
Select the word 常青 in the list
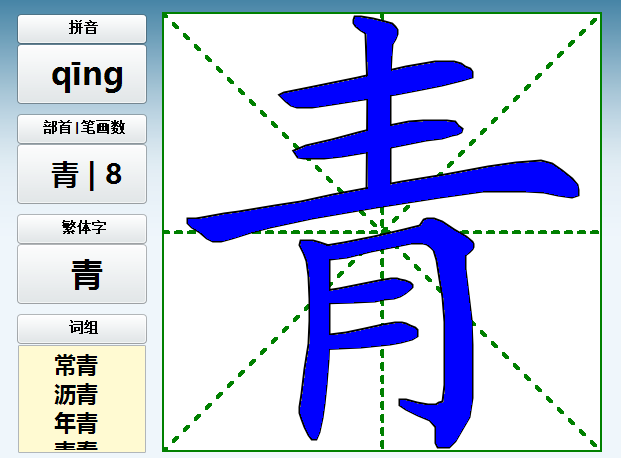pyautogui.click(x=76, y=365)
